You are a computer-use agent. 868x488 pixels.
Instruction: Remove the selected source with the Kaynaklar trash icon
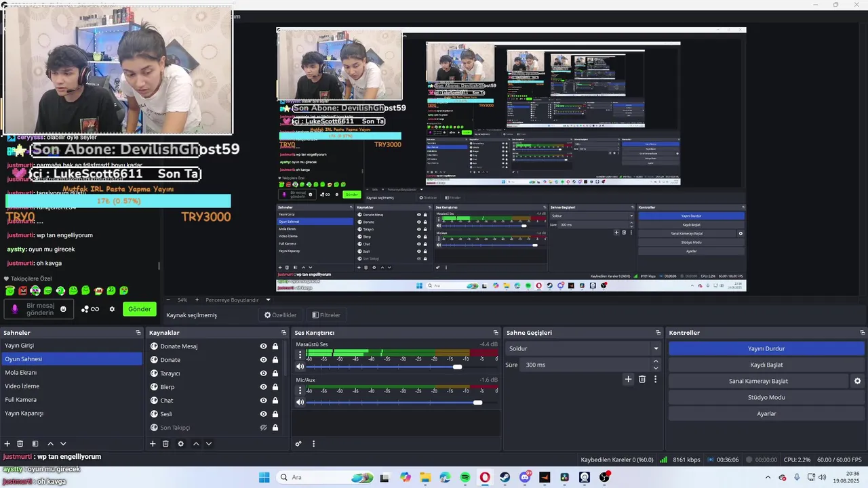tap(165, 444)
